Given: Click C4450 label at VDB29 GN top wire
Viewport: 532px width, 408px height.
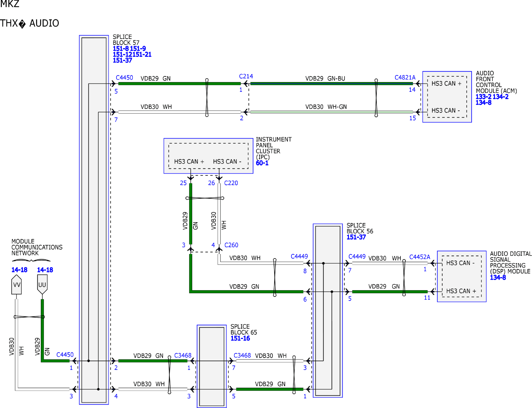Looking at the screenshot, I should (x=124, y=78).
